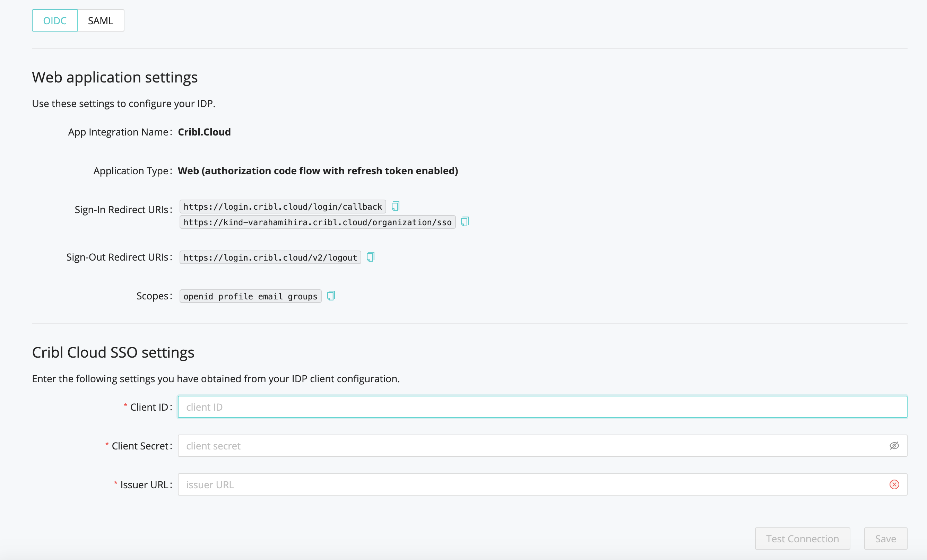927x560 pixels.
Task: Click the v2/logout URI code box
Action: point(270,257)
